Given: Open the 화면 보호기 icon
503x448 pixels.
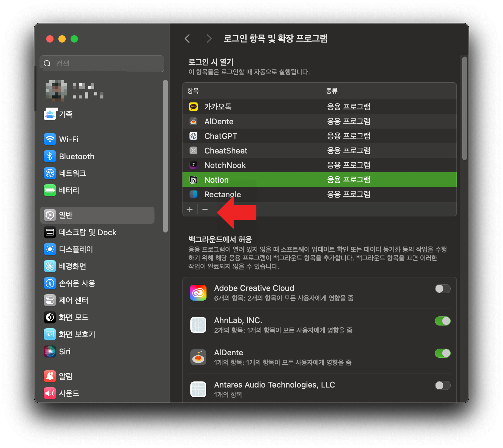Looking at the screenshot, I should click(x=50, y=334).
